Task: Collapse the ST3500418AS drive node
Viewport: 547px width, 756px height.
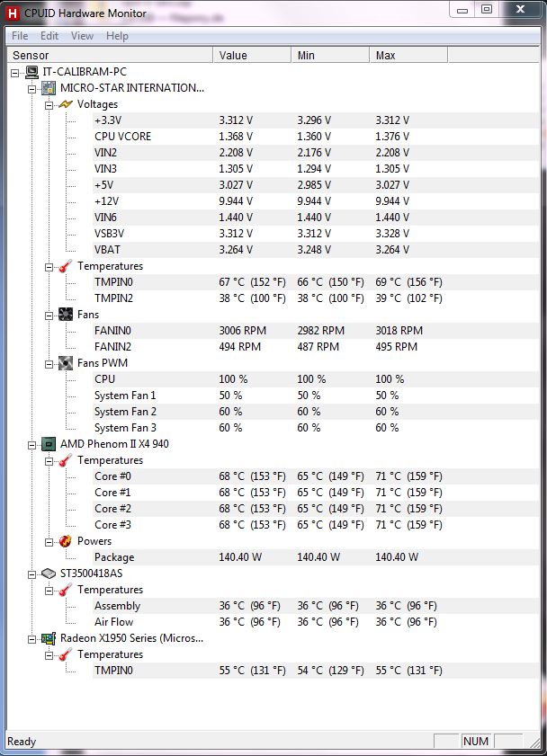Action: pos(31,574)
